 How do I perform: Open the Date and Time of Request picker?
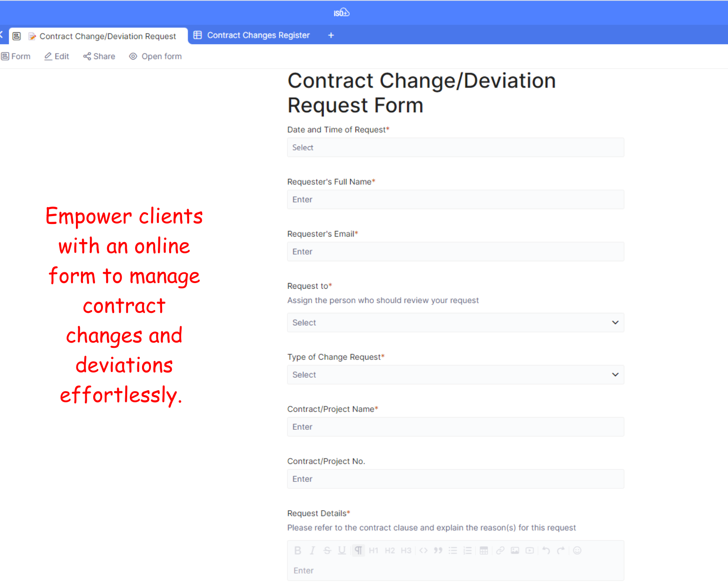(455, 148)
